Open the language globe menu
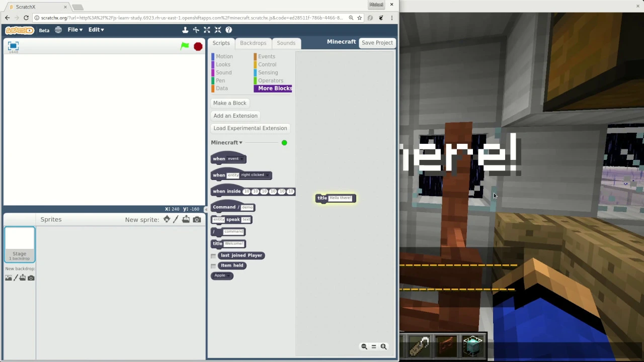 coord(58,30)
